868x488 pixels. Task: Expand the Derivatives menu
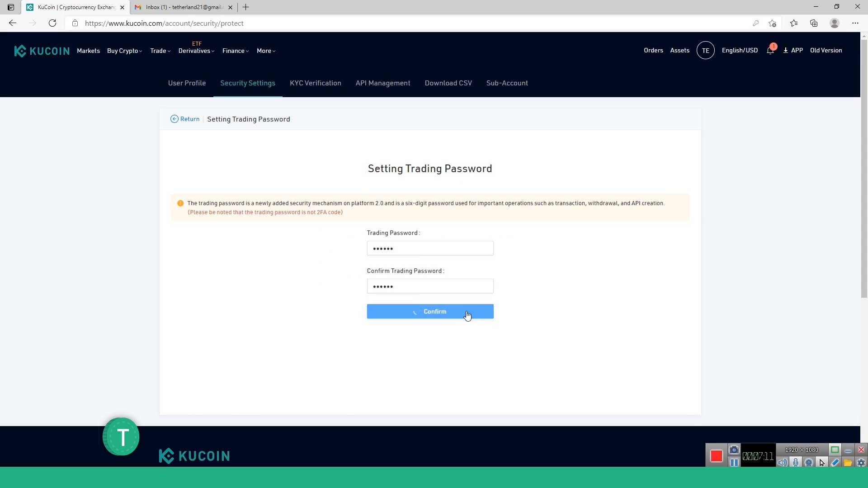pyautogui.click(x=196, y=50)
